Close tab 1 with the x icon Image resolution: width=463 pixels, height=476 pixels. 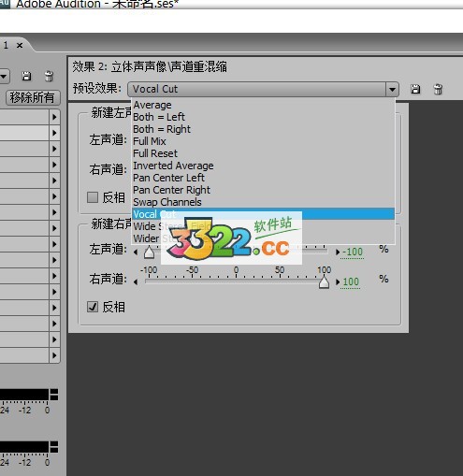coord(20,46)
